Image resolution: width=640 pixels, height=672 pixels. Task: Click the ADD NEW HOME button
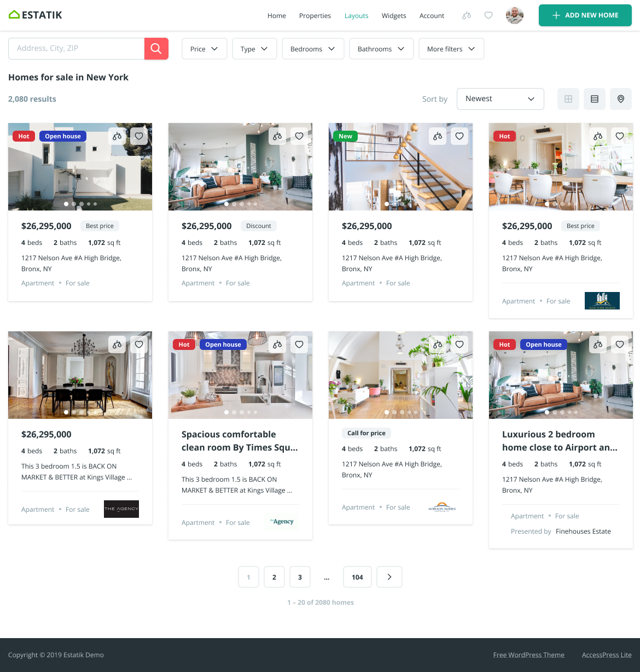[x=585, y=15]
